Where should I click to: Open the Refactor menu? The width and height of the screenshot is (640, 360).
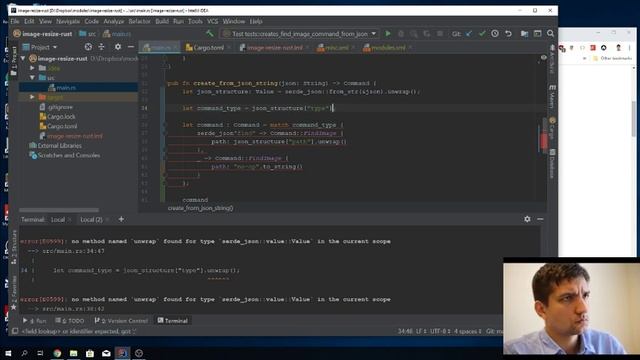pos(140,21)
